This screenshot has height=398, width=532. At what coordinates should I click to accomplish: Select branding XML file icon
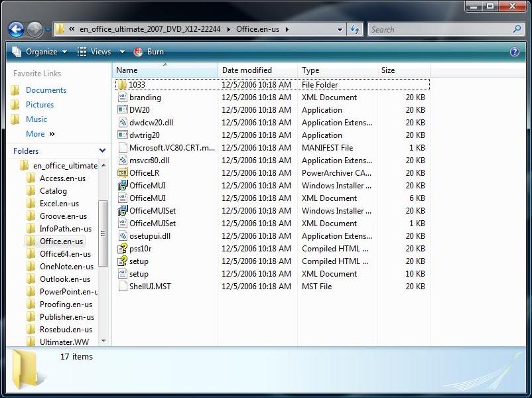pos(122,97)
